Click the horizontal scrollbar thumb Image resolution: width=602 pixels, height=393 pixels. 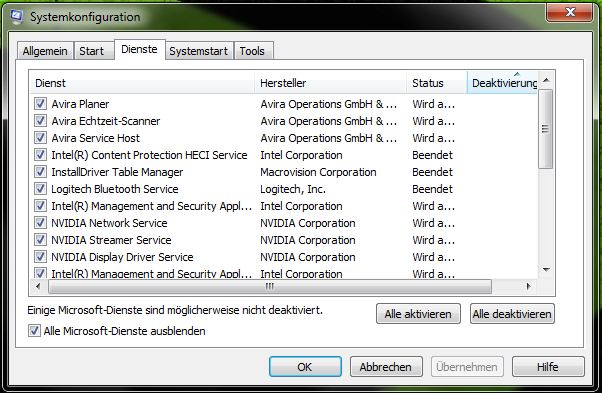click(270, 286)
